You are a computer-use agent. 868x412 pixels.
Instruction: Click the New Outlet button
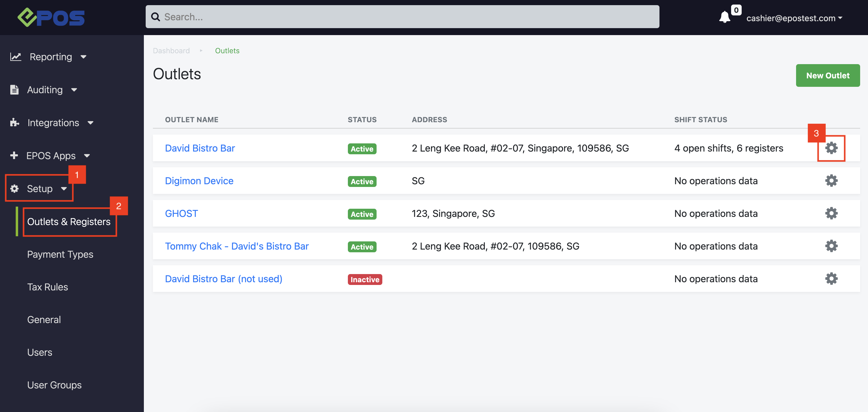(x=827, y=76)
